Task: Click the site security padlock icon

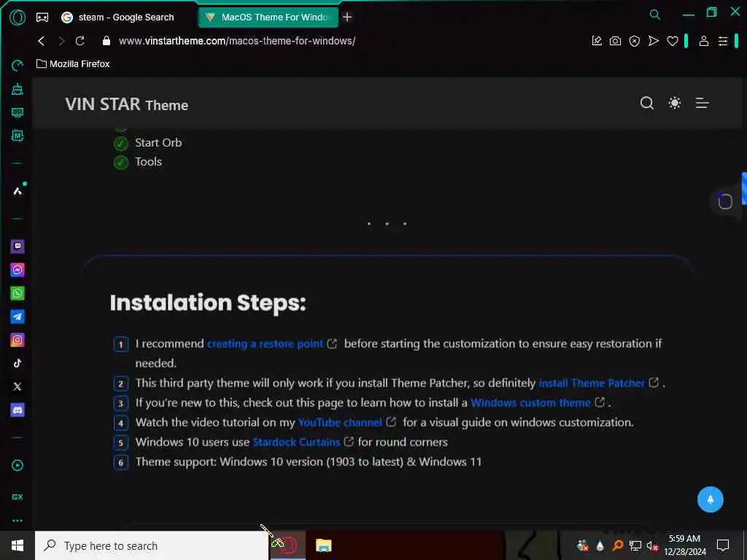Action: 107,41
